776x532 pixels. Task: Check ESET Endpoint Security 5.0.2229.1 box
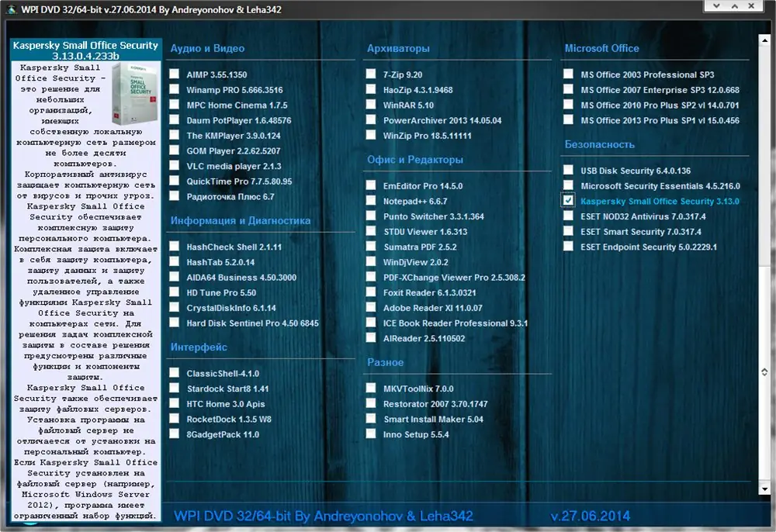tap(568, 246)
